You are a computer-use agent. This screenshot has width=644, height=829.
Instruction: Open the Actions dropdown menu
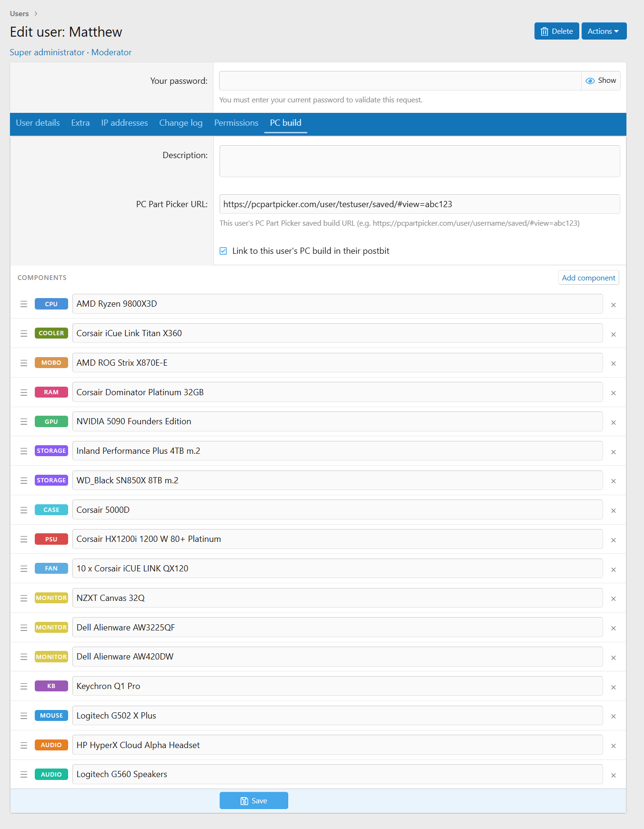tap(604, 31)
